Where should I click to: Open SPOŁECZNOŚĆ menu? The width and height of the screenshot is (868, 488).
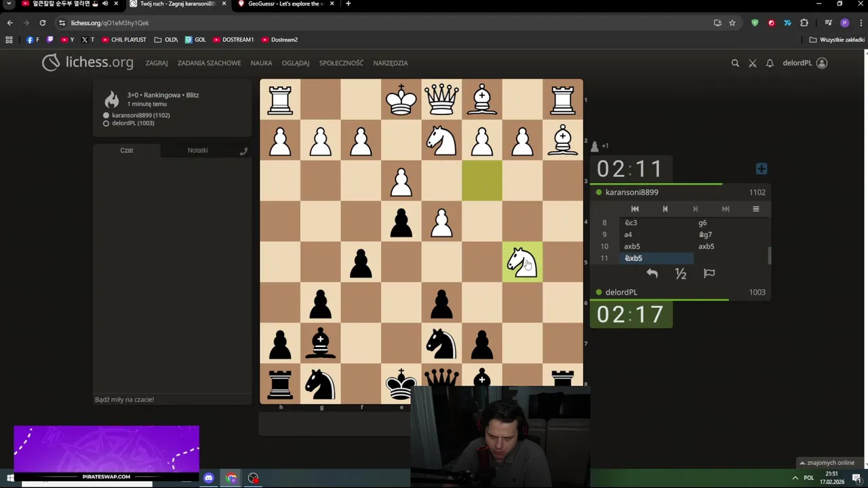[341, 63]
